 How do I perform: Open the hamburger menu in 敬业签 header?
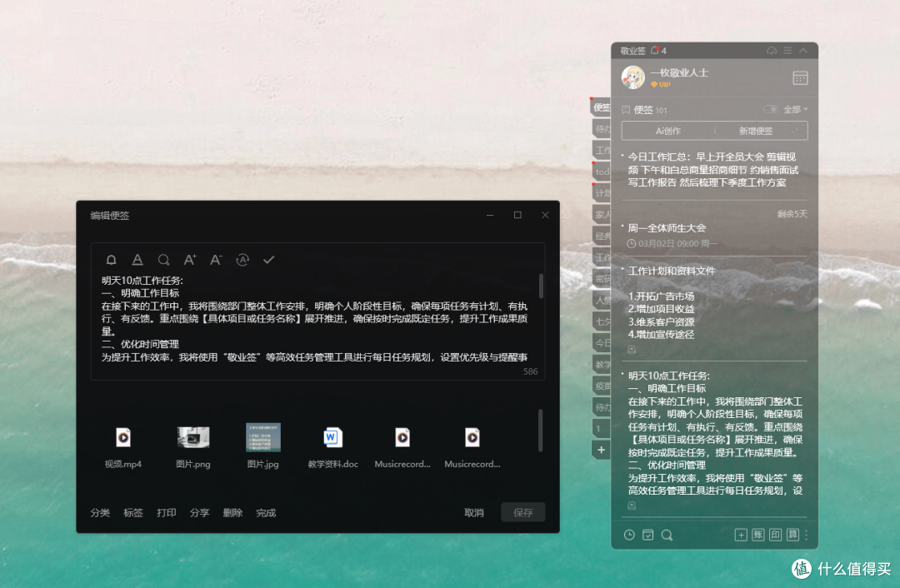click(787, 51)
